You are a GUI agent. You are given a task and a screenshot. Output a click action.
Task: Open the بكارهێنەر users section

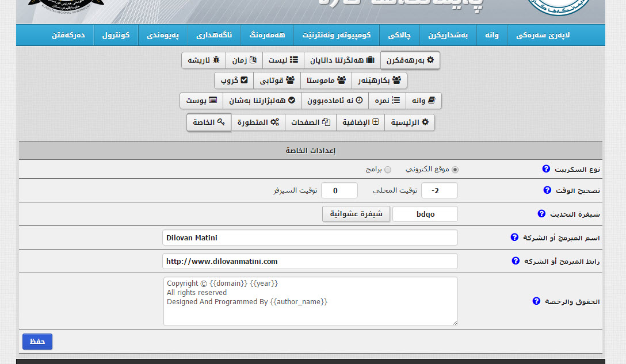click(379, 80)
